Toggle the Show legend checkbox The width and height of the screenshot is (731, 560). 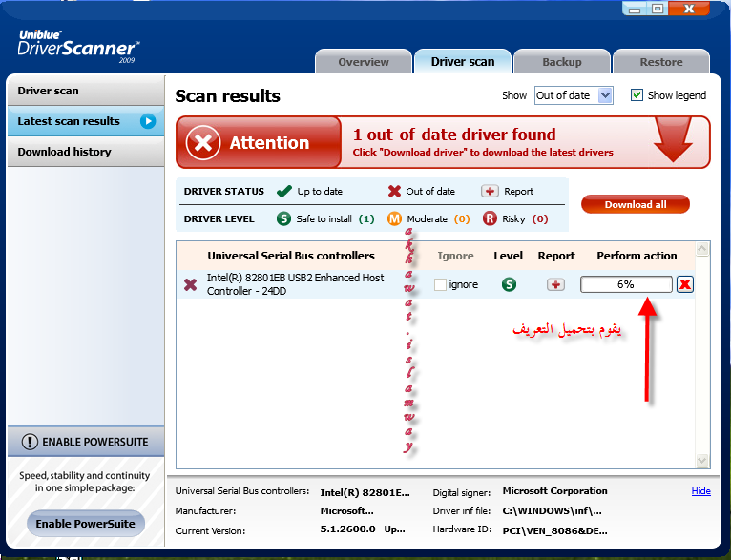click(x=637, y=95)
